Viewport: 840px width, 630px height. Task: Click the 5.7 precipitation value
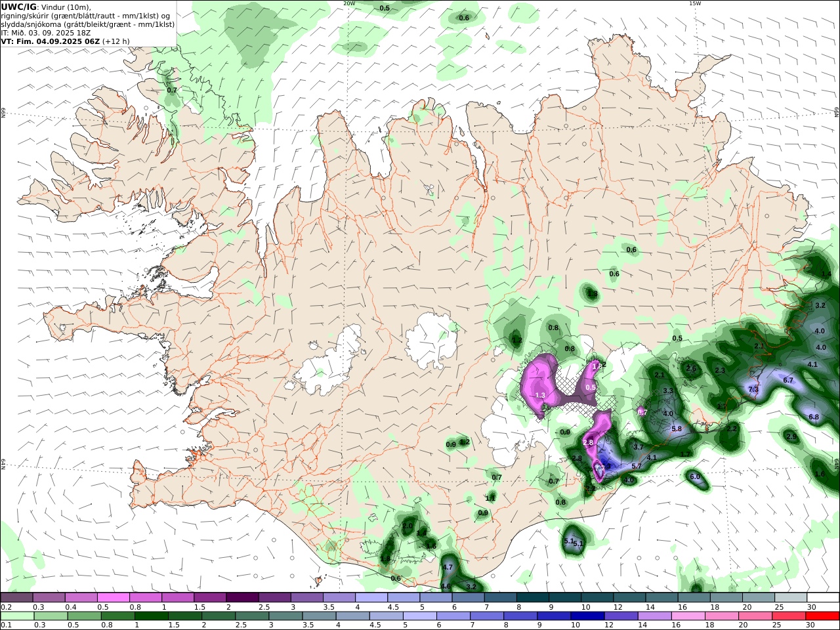click(x=636, y=466)
